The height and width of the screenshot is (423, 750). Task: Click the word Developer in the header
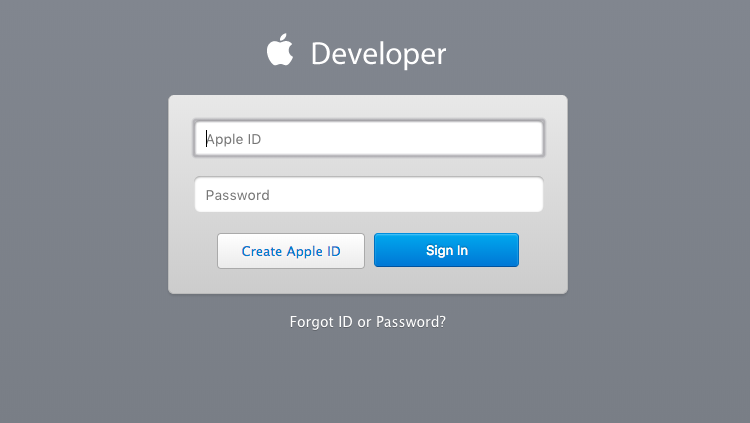378,54
